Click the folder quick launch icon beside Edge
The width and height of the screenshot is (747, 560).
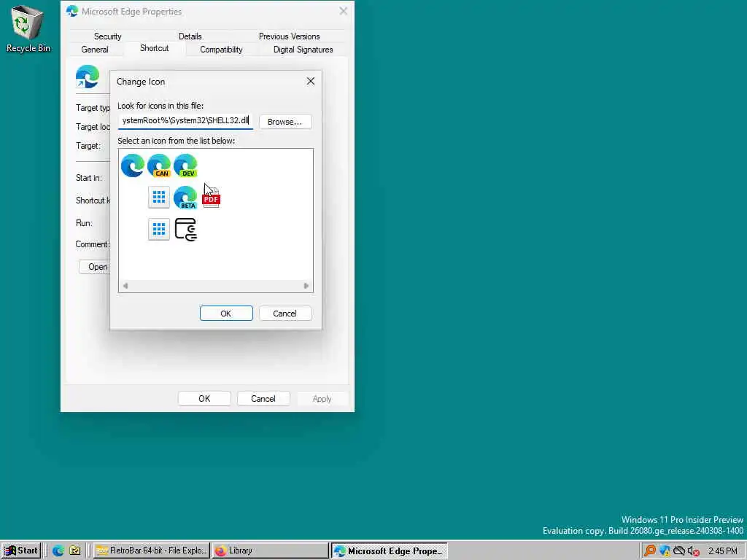coord(75,551)
